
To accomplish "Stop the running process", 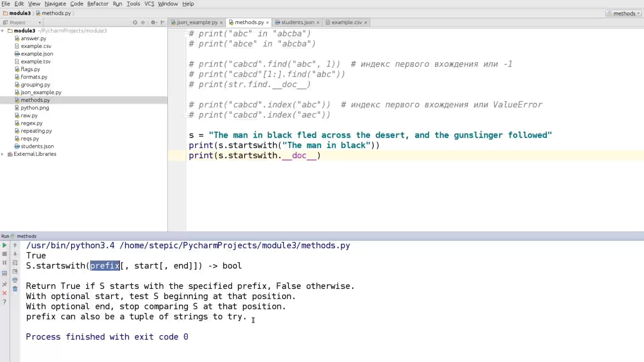I will (4, 254).
